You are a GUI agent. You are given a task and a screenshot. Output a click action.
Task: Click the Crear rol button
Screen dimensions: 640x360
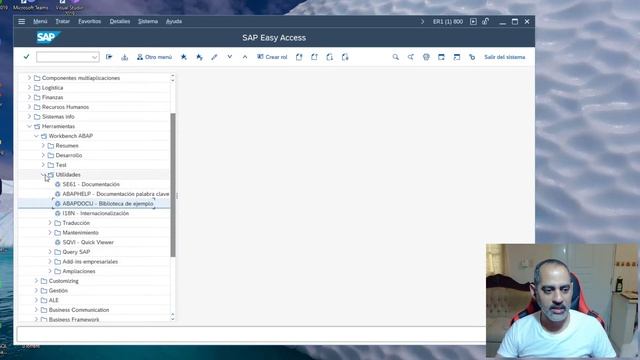click(x=272, y=57)
